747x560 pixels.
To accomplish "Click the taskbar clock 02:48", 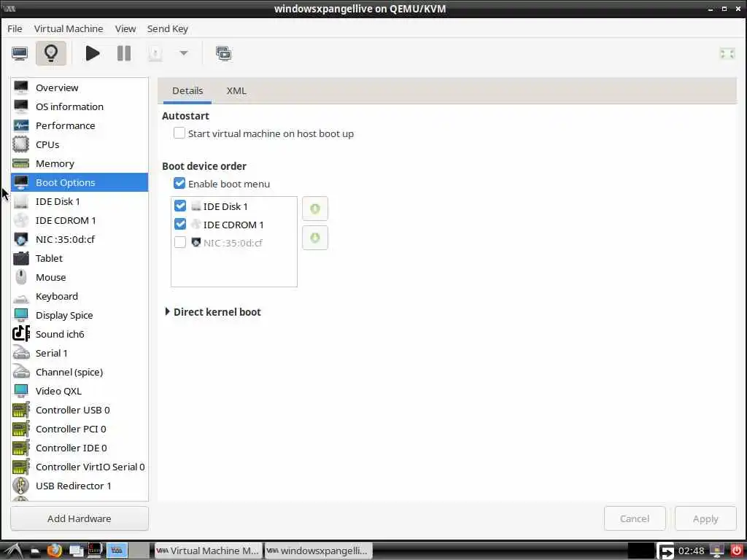I will tap(691, 551).
